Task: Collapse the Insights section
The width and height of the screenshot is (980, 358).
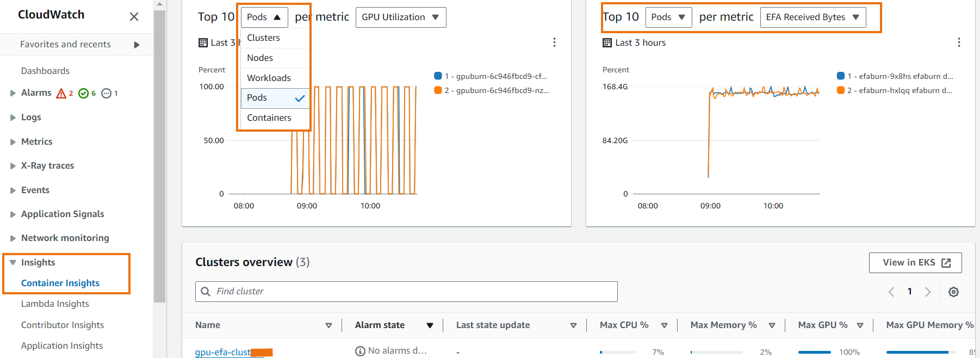Action: click(13, 262)
